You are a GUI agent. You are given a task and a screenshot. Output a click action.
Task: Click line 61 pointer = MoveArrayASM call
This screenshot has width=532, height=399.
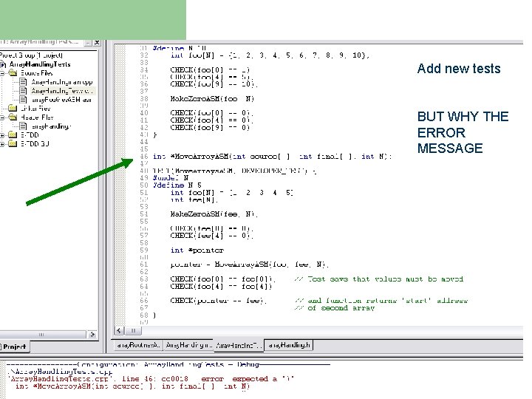[250, 265]
